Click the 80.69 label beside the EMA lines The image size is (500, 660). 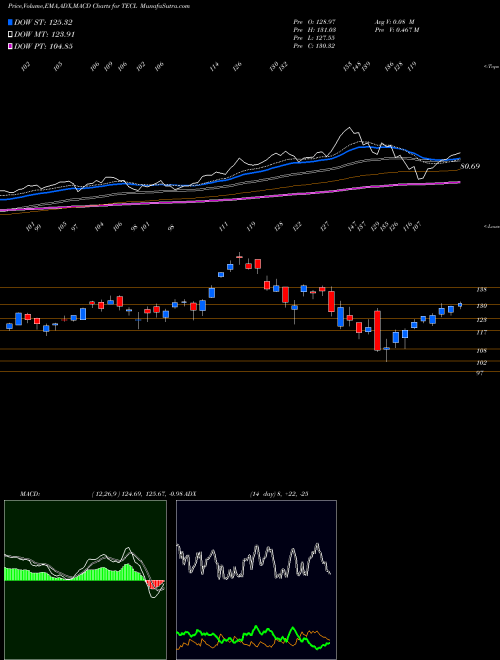coord(470,166)
